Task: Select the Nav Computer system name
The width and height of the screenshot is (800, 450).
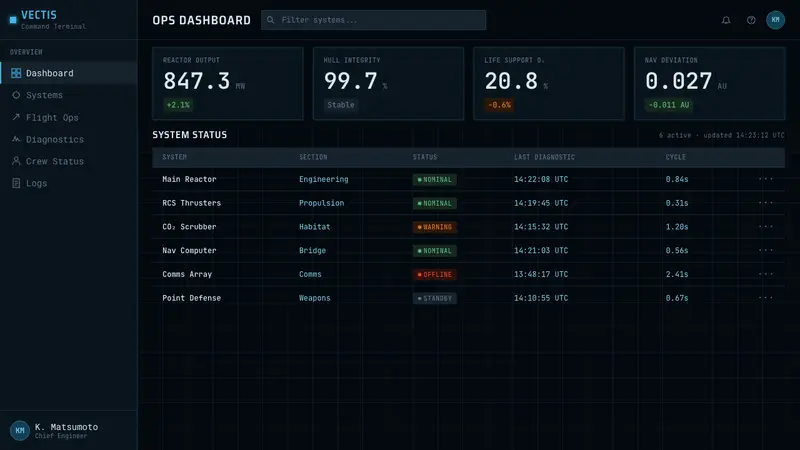Action: 189,251
